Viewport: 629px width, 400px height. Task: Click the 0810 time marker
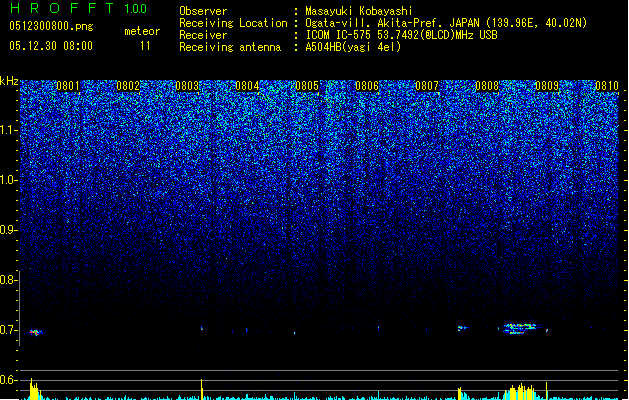[607, 86]
